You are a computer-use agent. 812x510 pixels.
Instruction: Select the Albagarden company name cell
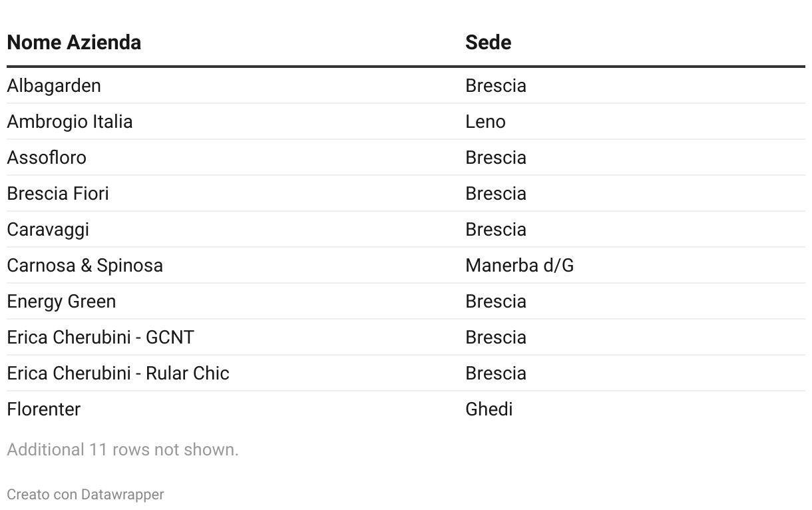(54, 86)
